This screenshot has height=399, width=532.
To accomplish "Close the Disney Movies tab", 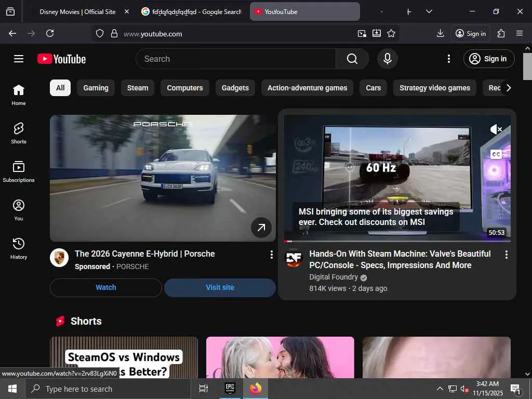I will point(127,11).
